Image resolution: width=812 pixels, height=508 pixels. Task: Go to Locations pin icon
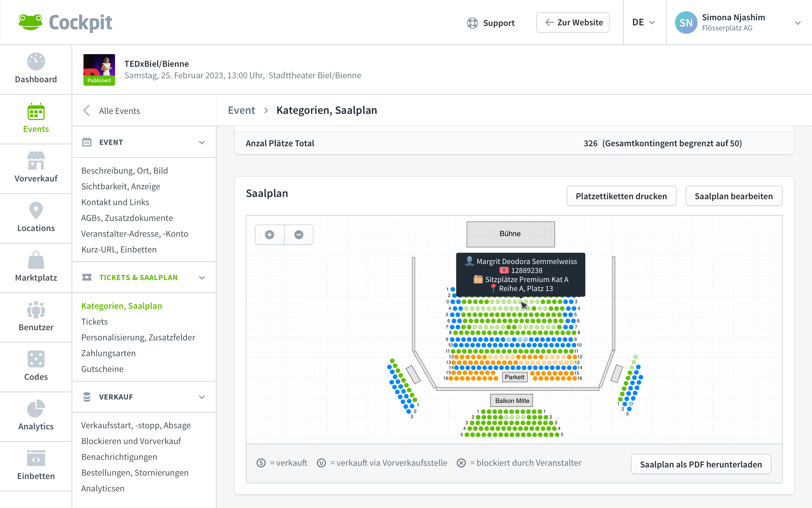tap(36, 211)
